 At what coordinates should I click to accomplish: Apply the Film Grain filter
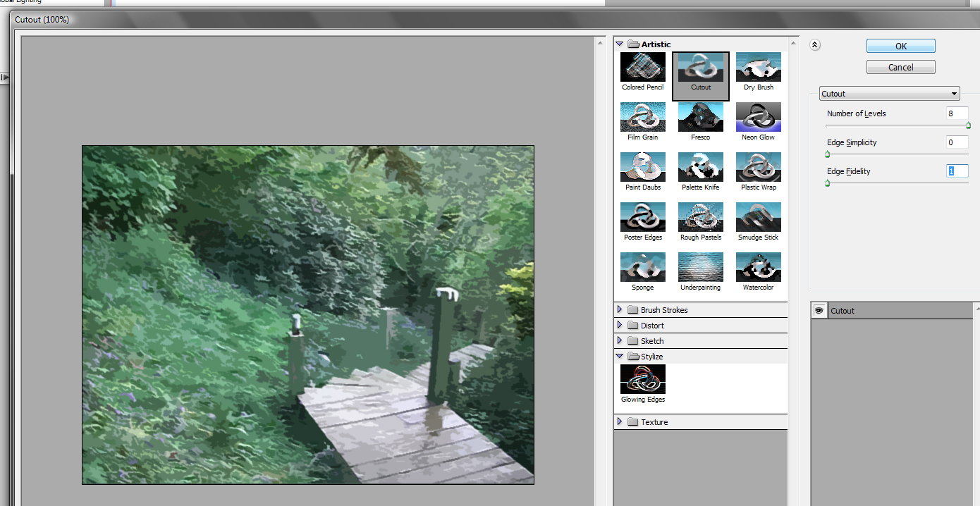click(x=642, y=118)
